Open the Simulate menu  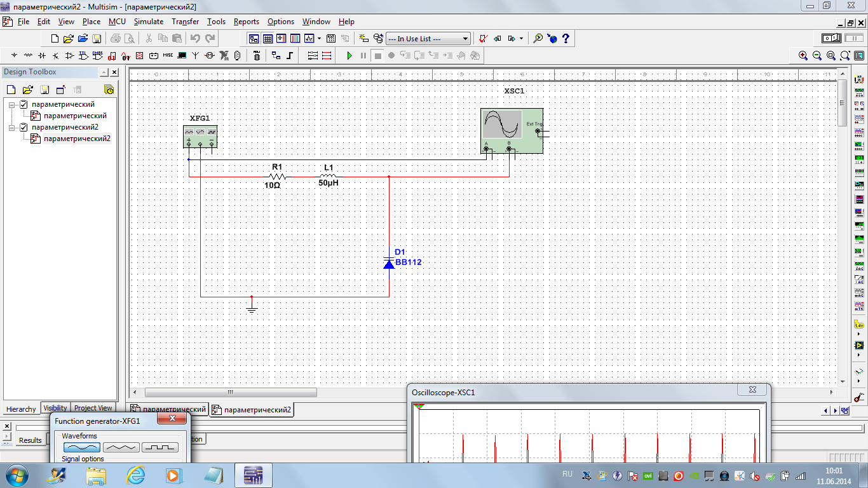149,22
